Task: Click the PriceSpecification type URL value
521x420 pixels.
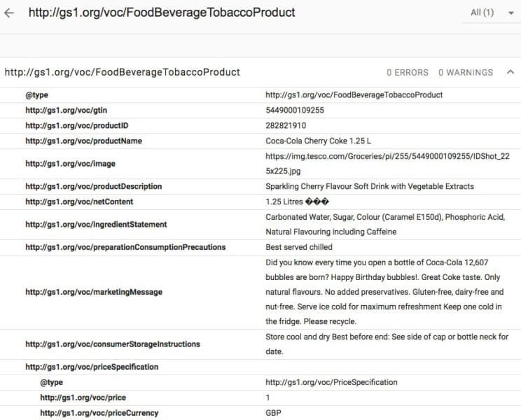Action: coord(331,382)
